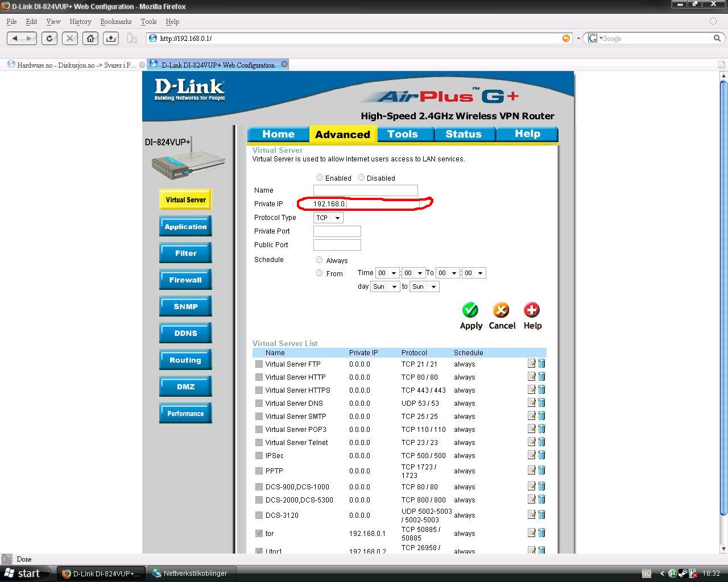
Task: Edit the Virtual Server DNS entry
Action: click(532, 402)
